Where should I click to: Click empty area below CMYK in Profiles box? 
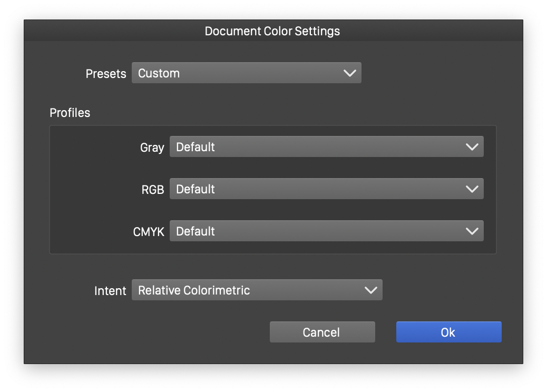[272, 248]
